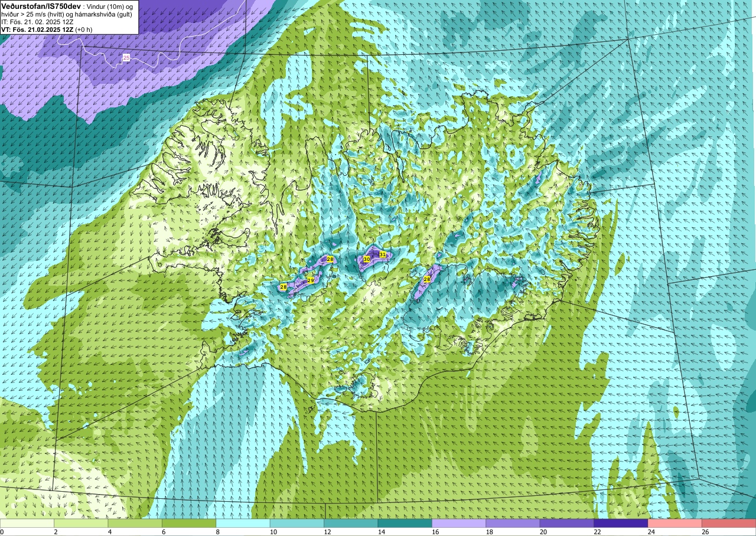Screen dimensions: 756x536
Task: Click the yellow 31 max gust marker
Action: coord(383,254)
